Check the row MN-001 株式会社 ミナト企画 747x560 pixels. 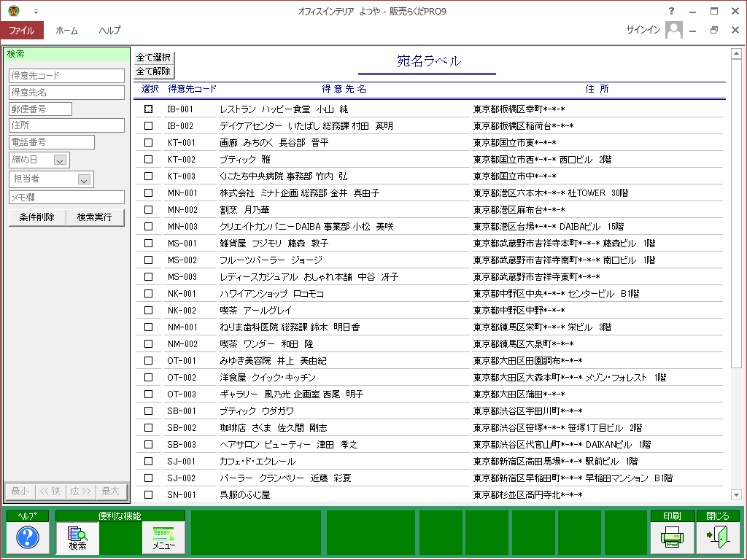coord(149,192)
